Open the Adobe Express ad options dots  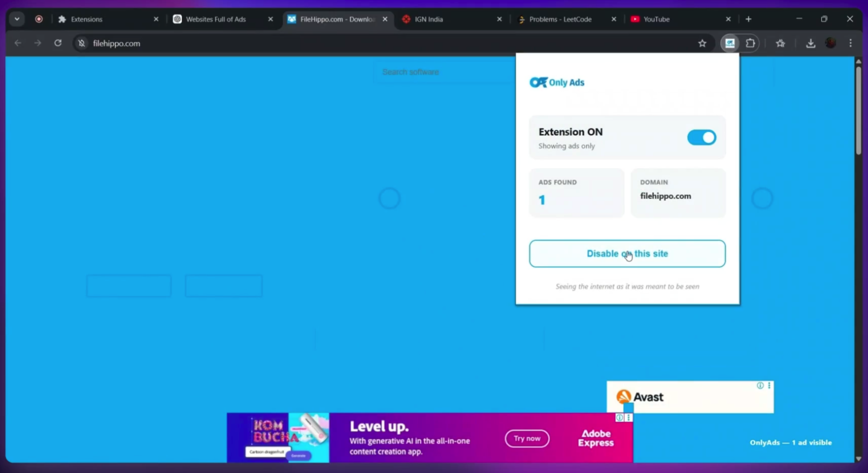(629, 418)
